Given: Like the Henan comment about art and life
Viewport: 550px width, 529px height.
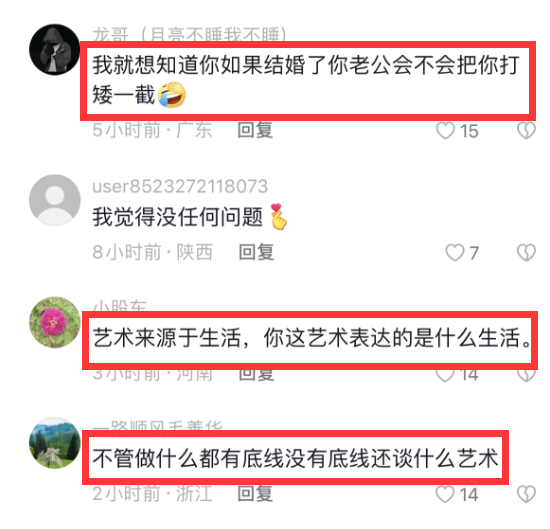Looking at the screenshot, I should tap(445, 375).
